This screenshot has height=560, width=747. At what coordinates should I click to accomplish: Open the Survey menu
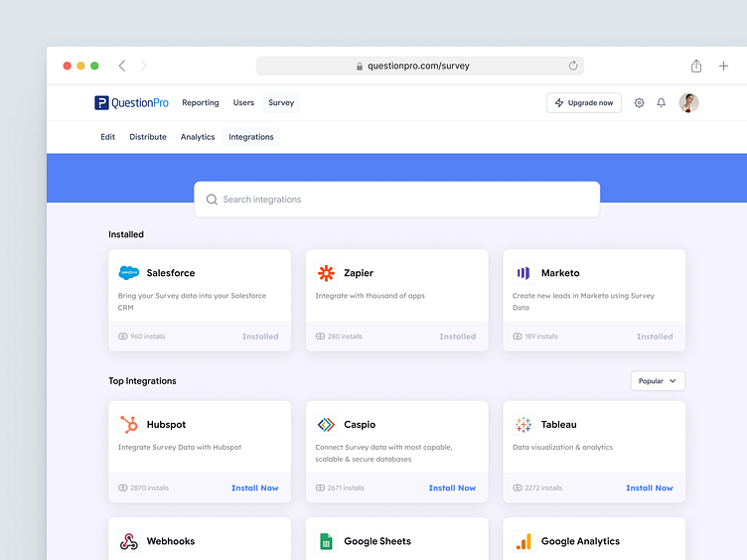tap(281, 103)
